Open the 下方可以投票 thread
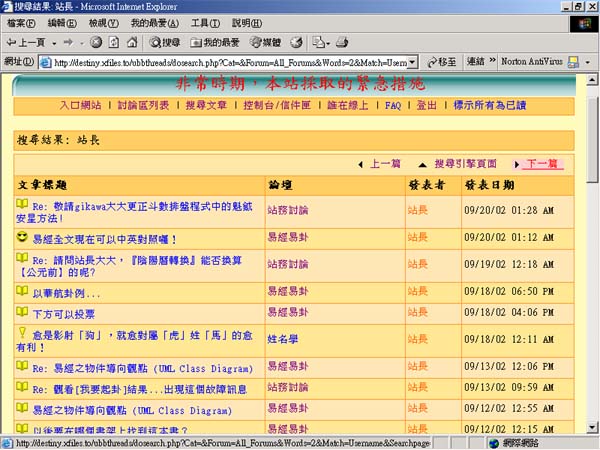 (x=64, y=313)
